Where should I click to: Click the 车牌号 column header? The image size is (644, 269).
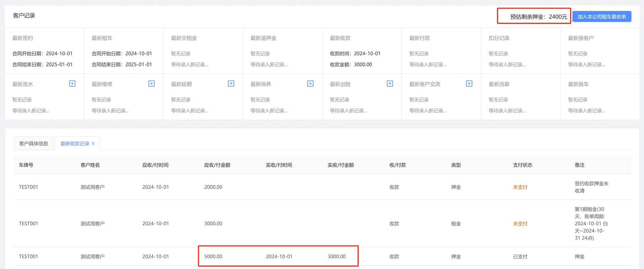pyautogui.click(x=26, y=165)
